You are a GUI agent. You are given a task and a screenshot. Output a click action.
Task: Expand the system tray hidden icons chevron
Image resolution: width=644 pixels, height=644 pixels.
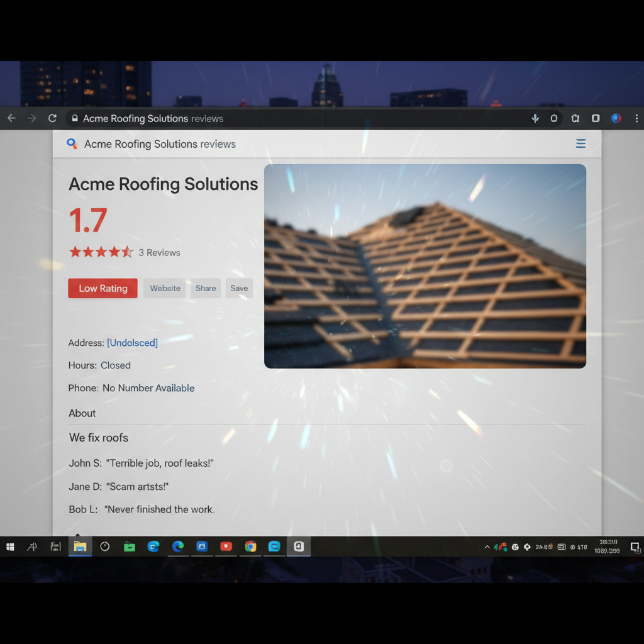[x=487, y=547]
